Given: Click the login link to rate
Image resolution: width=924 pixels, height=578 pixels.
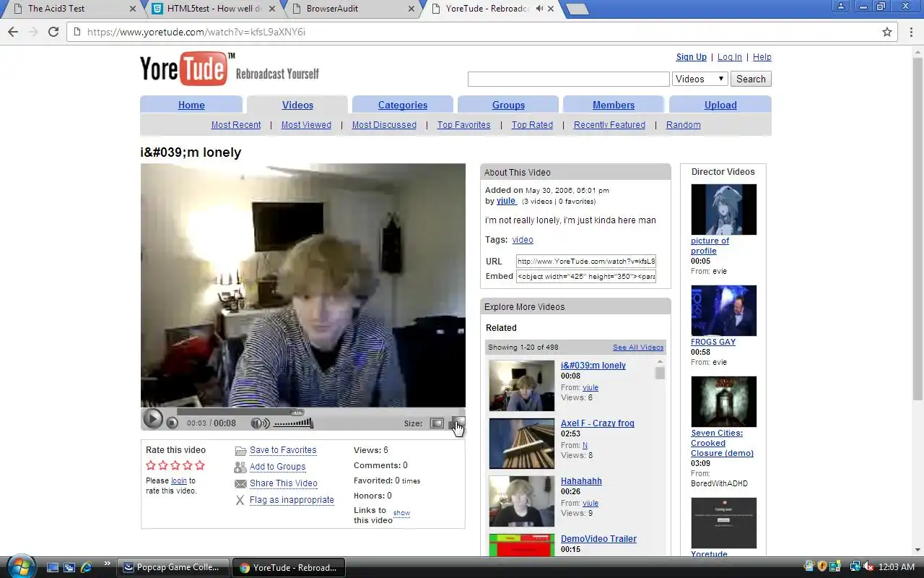Looking at the screenshot, I should (178, 480).
